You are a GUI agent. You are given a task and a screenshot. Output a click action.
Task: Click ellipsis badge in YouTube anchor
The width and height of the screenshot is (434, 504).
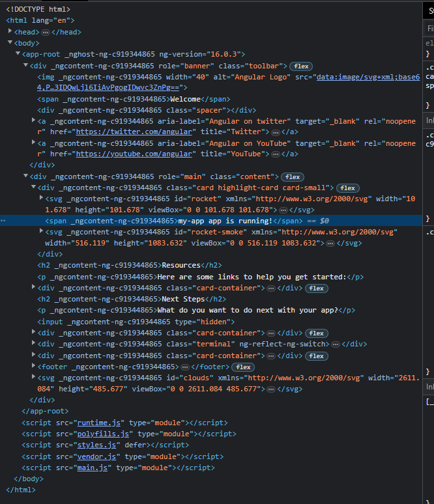tap(276, 154)
